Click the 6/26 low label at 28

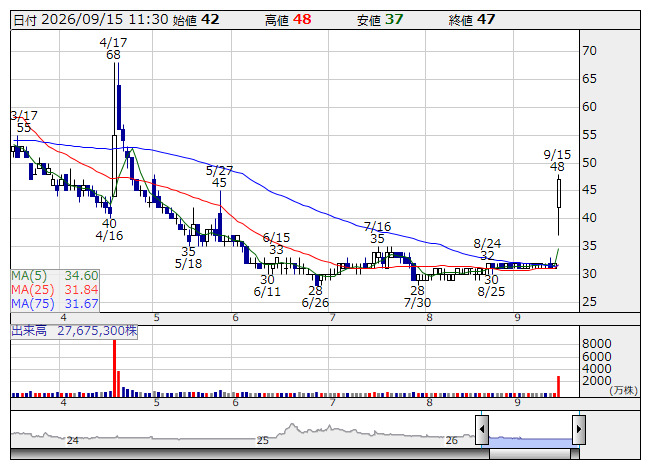pos(315,296)
